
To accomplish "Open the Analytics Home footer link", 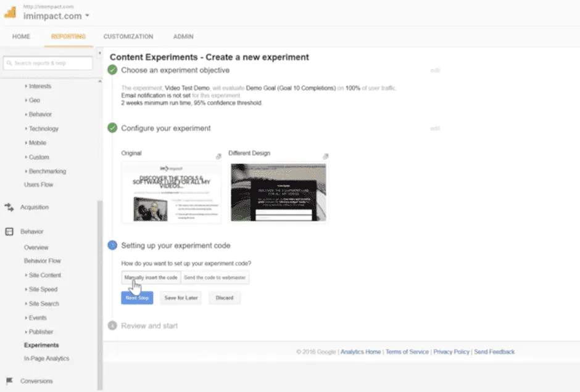I will point(361,352).
